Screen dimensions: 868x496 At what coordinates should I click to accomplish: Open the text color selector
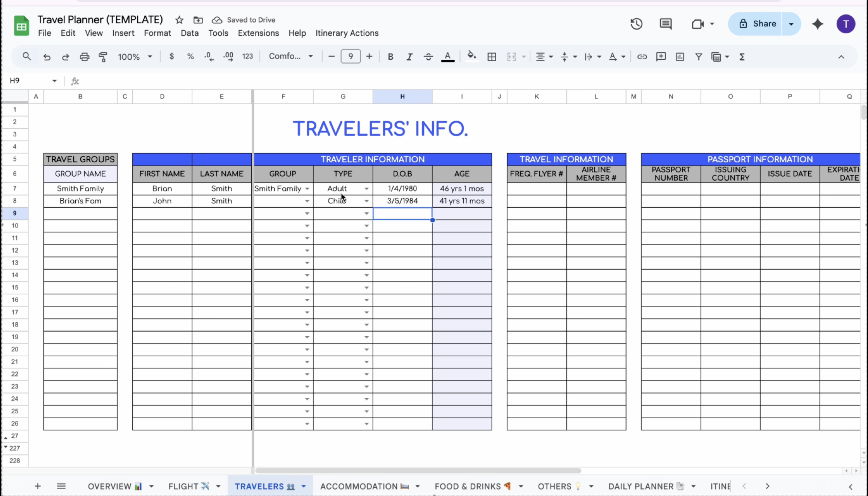pyautogui.click(x=448, y=57)
